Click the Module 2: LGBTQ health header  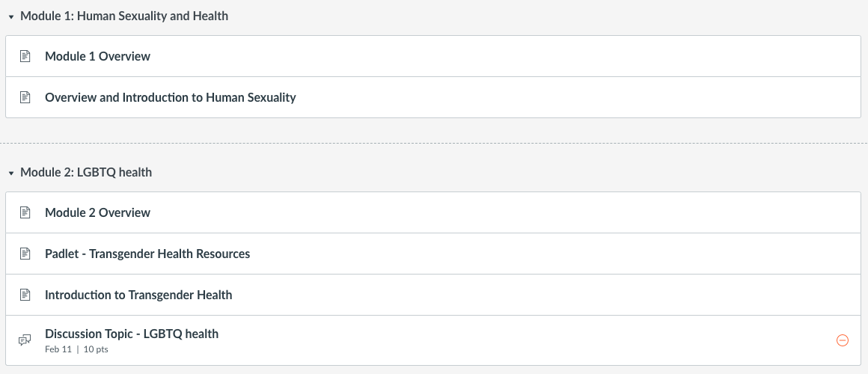pyautogui.click(x=86, y=173)
